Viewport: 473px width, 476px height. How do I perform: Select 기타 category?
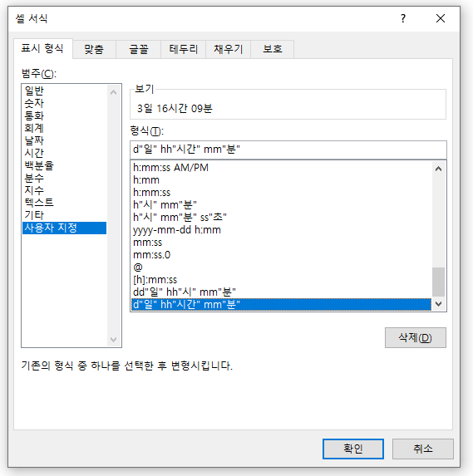point(64,215)
